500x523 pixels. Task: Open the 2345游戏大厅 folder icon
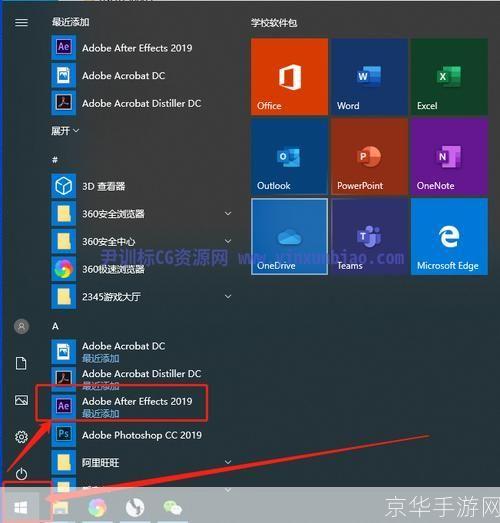point(63,297)
